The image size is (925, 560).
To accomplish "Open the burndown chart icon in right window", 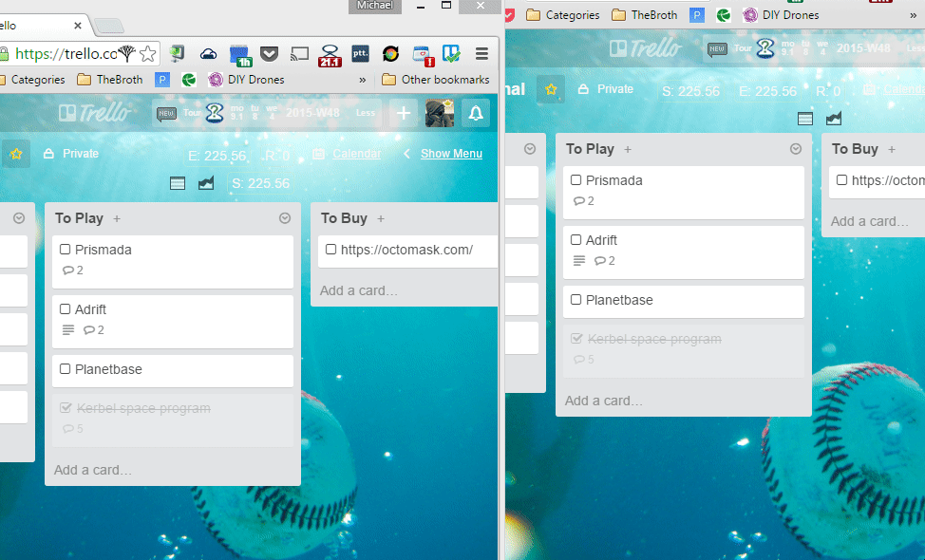I will 834,119.
